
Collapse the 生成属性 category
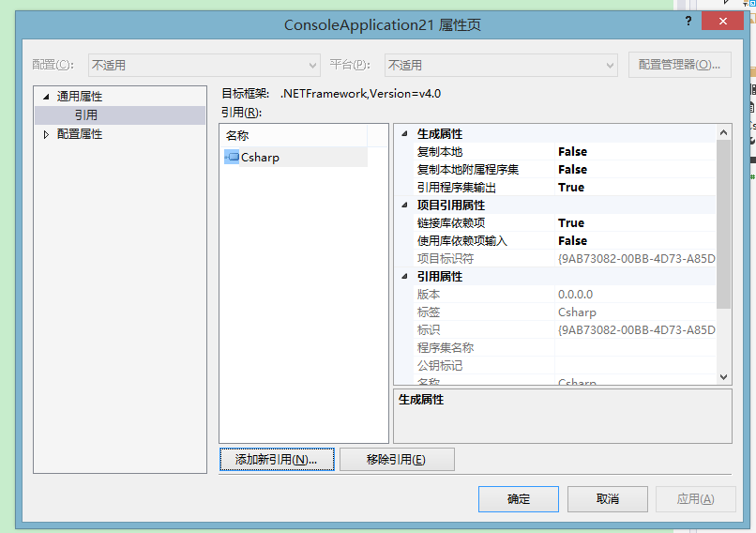click(x=404, y=134)
